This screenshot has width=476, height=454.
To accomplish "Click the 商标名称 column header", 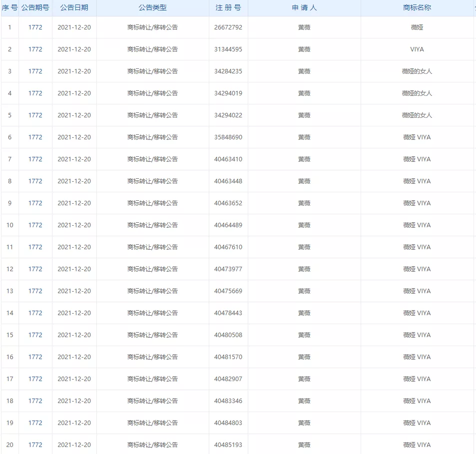I will [417, 7].
